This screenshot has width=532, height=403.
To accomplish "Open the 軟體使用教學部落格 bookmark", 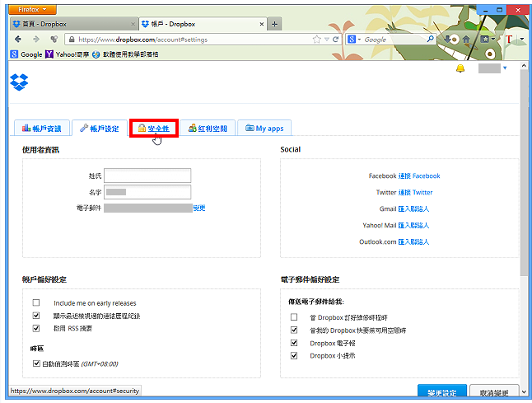I will tap(125, 54).
